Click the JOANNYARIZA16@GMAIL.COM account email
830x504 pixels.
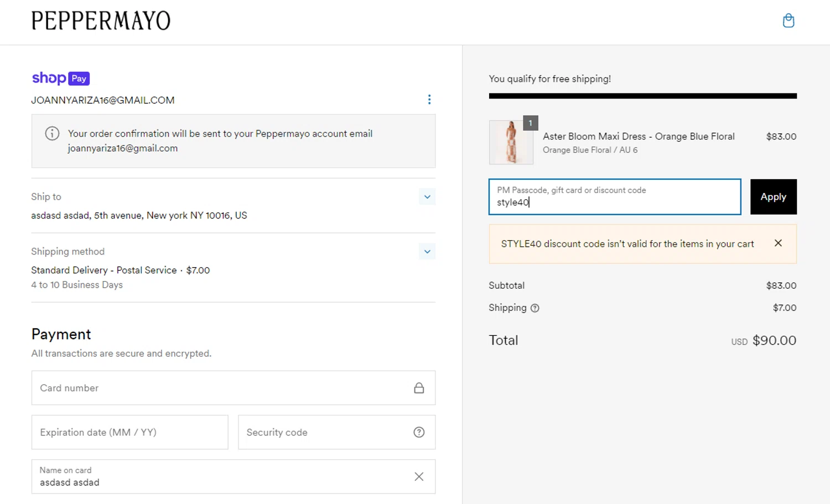click(103, 100)
